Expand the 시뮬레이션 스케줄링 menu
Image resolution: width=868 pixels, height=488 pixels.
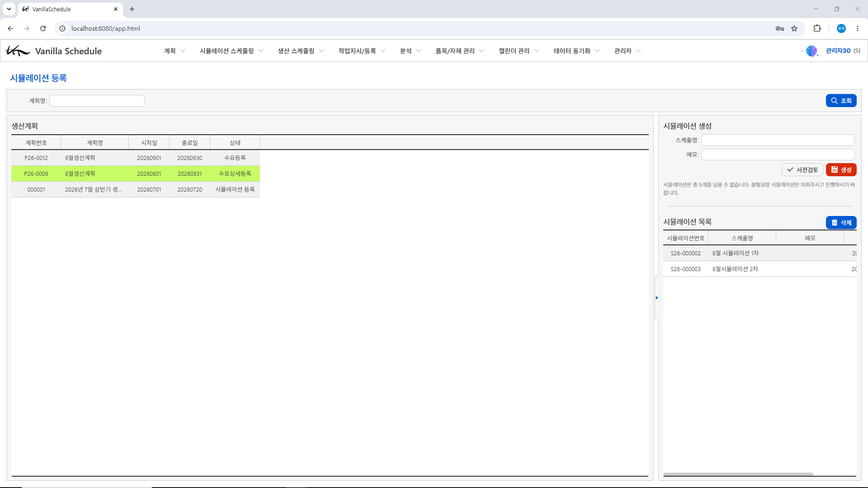pyautogui.click(x=231, y=51)
